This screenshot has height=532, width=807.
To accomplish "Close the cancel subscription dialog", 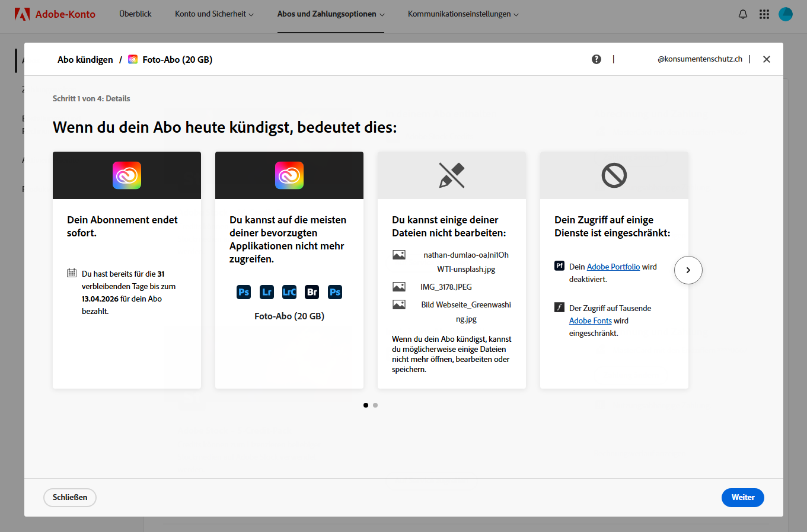I will (x=767, y=59).
